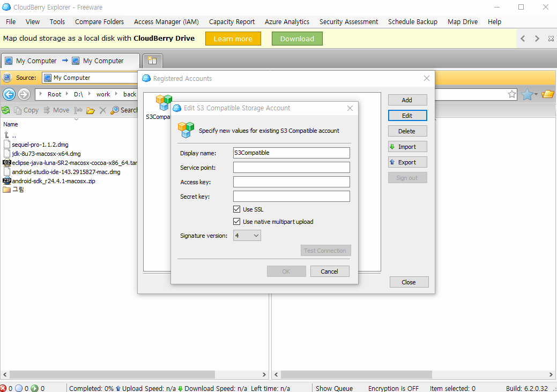Click the Name column sort chevron
The image size is (557, 392).
tap(76, 119)
